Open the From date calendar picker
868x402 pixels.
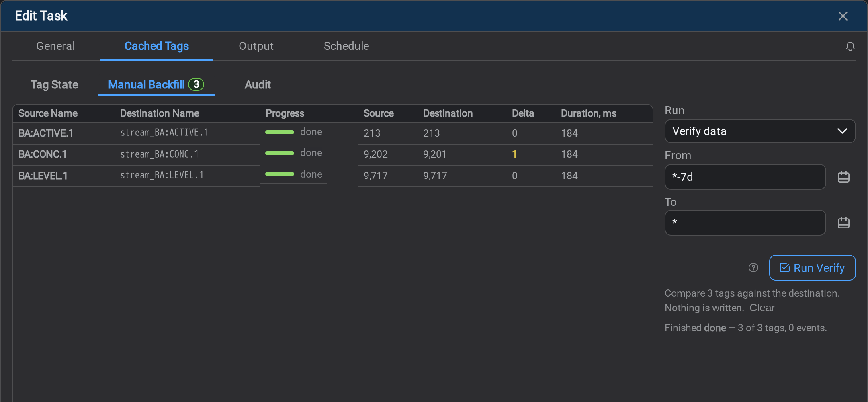(843, 177)
